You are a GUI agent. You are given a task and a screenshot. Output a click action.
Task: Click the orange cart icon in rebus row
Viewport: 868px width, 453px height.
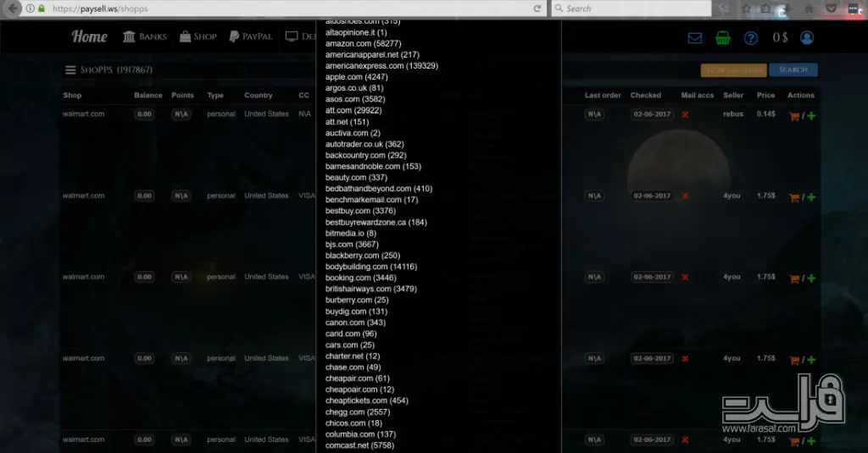pyautogui.click(x=793, y=116)
